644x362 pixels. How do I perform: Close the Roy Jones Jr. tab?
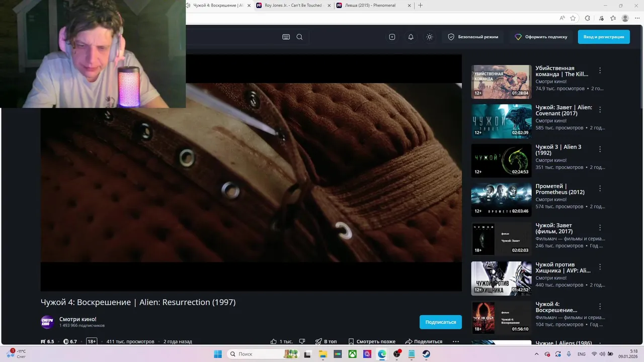tap(329, 6)
